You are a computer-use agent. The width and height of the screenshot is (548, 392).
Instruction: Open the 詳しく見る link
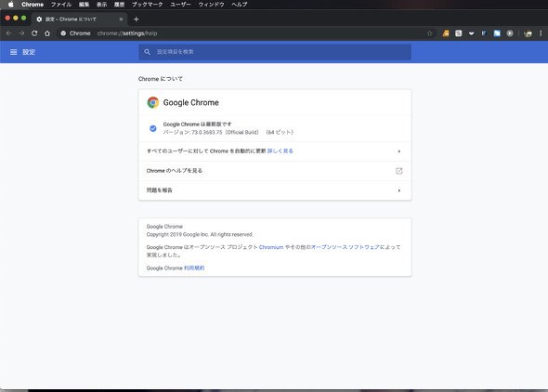tap(281, 150)
